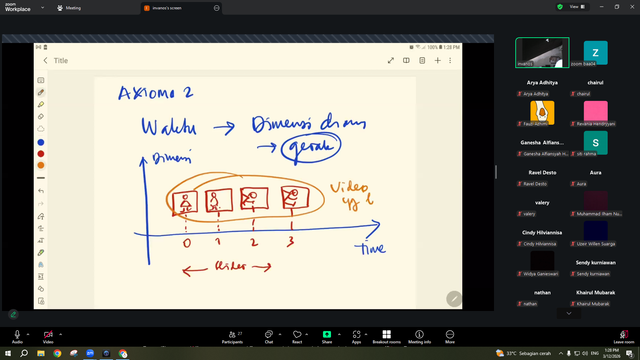Select the siti rahma participant tile
The image size is (640, 360).
(x=596, y=143)
